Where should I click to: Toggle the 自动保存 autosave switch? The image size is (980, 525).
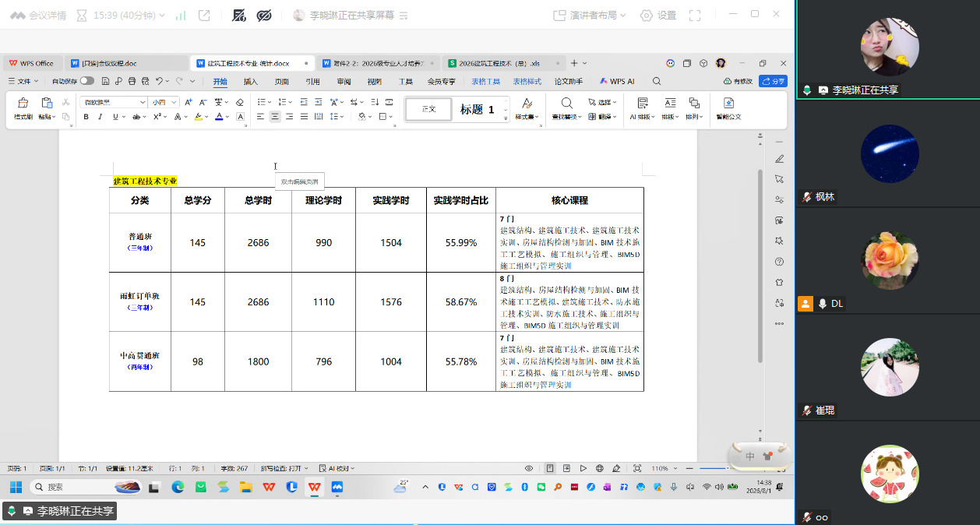(x=86, y=81)
